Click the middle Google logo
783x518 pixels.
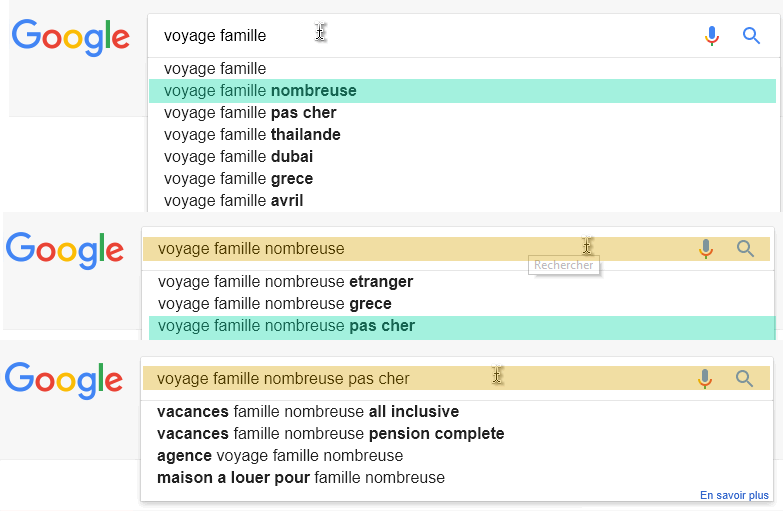65,250
